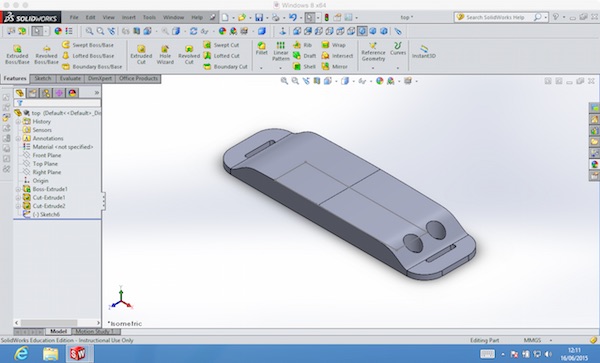Toggle the Select cursor tool in title toolbar
The image size is (600, 363).
(x=310, y=17)
